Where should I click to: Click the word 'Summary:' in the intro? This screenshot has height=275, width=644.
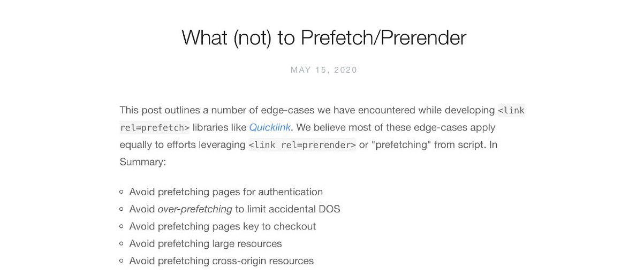pos(143,162)
